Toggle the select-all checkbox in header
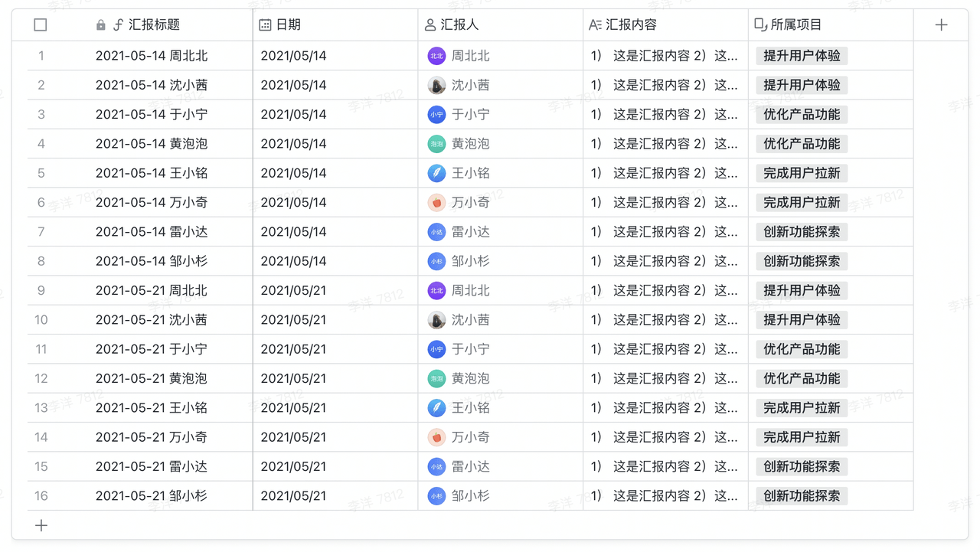Screen dimensions: 980x552 [41, 25]
